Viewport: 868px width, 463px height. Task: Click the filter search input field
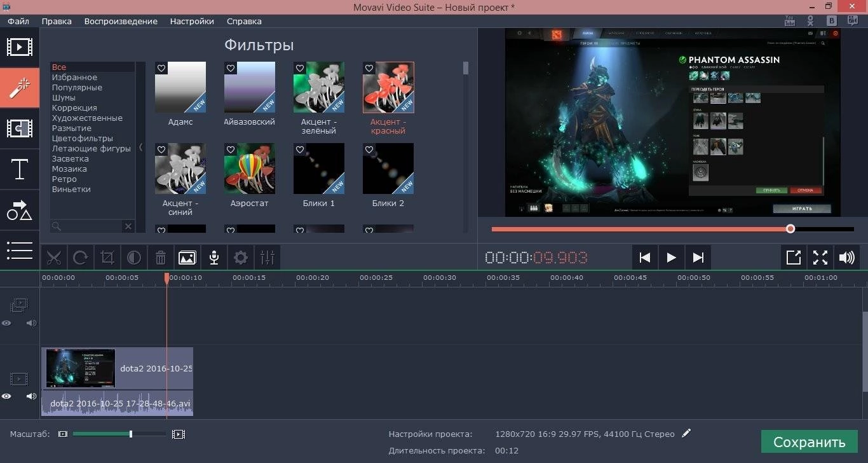(86, 226)
